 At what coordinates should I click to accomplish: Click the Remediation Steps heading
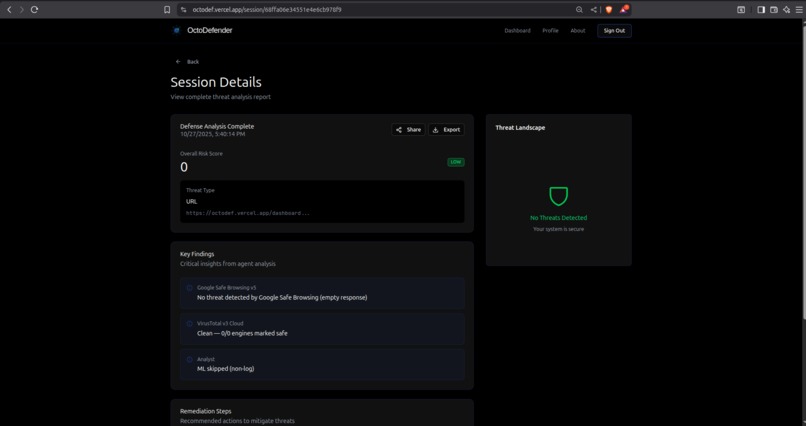coord(206,412)
